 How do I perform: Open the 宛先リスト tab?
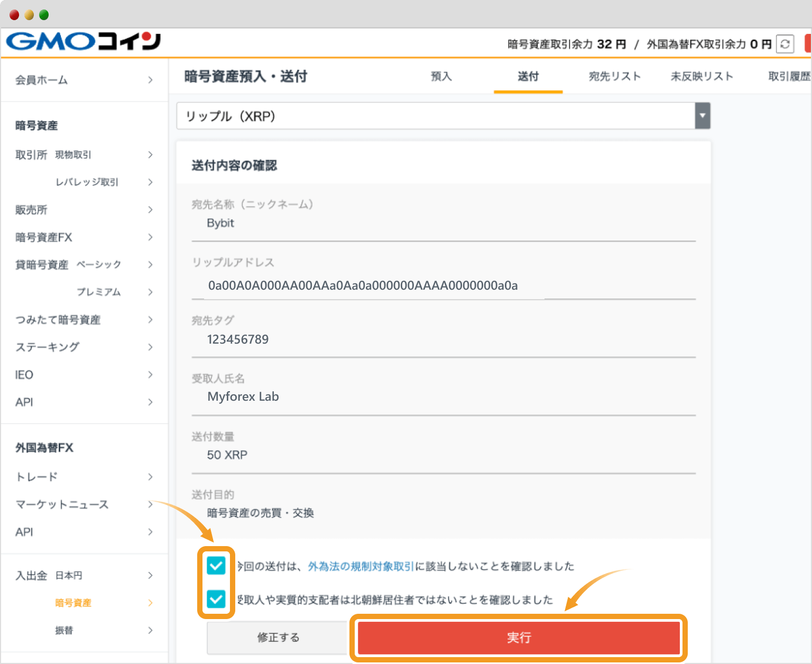(x=615, y=76)
